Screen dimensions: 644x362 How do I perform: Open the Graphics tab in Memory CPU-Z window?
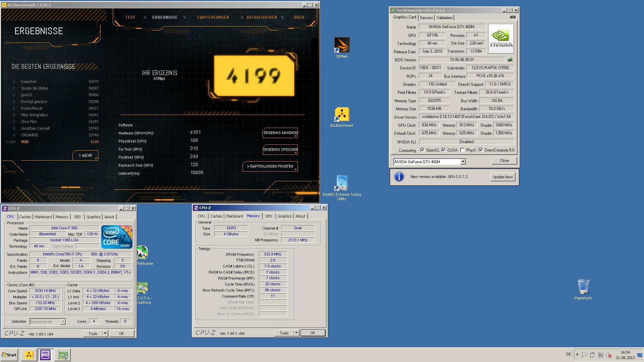click(284, 216)
